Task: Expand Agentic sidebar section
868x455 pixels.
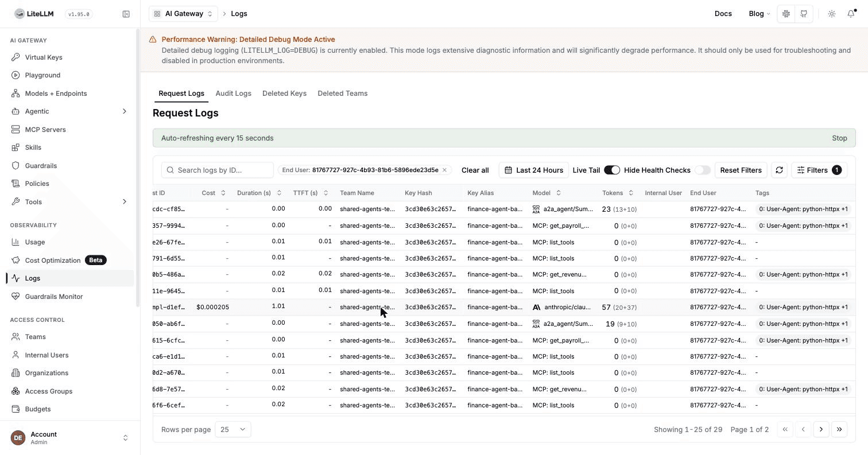Action: coord(124,111)
